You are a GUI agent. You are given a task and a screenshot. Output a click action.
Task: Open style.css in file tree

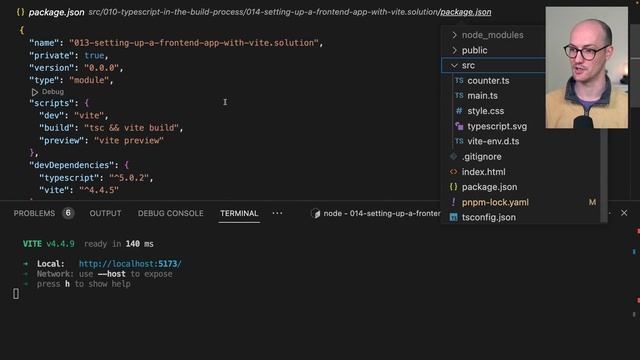pos(486,111)
